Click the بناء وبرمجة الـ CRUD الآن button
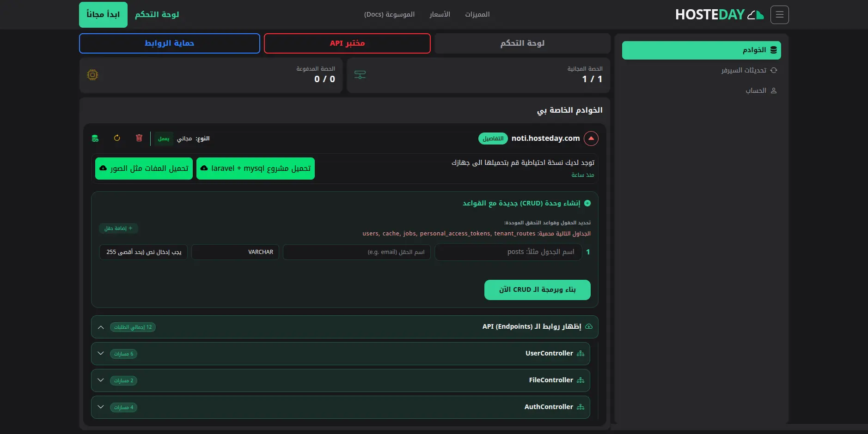 tap(538, 290)
